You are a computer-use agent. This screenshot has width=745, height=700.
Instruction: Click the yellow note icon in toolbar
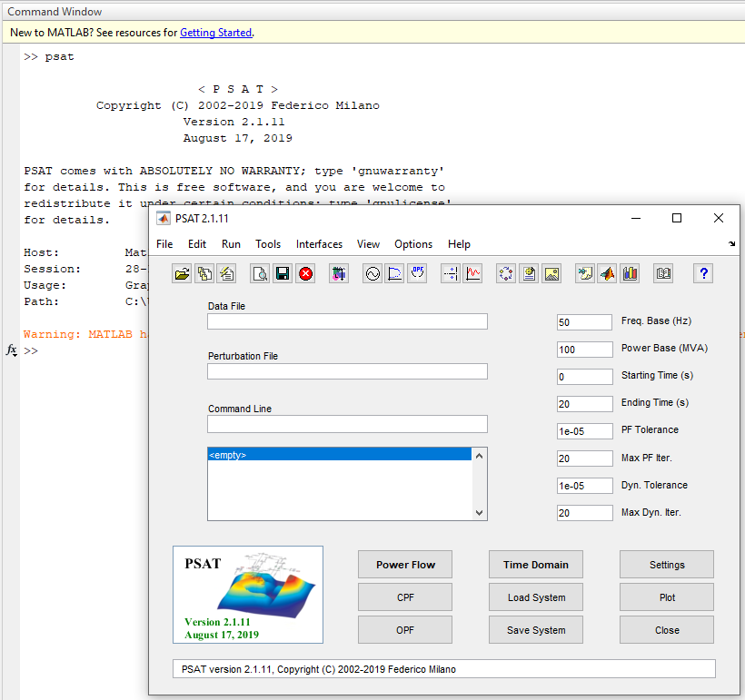click(x=585, y=273)
